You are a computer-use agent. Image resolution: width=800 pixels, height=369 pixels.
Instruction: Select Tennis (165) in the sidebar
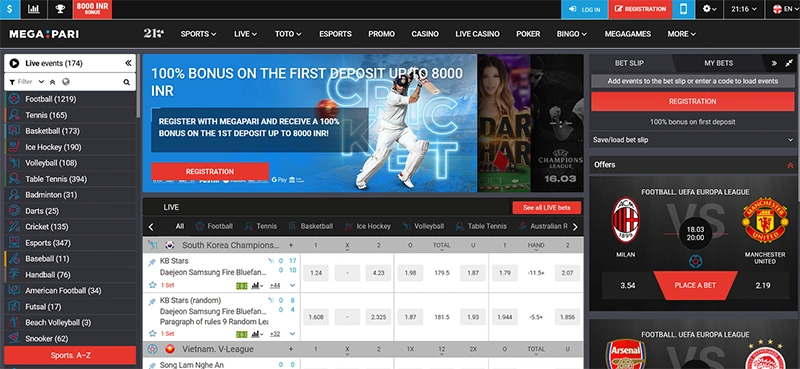(x=70, y=115)
